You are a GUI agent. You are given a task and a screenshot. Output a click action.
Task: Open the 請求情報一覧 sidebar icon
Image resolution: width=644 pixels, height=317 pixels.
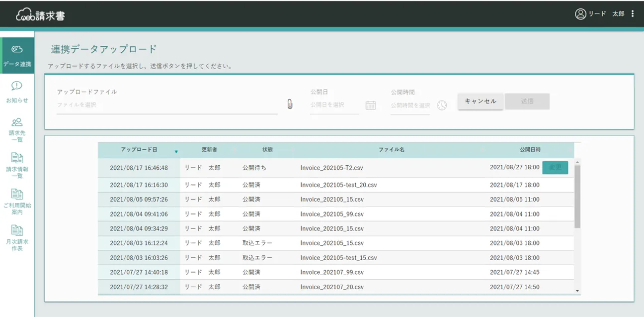(x=17, y=158)
